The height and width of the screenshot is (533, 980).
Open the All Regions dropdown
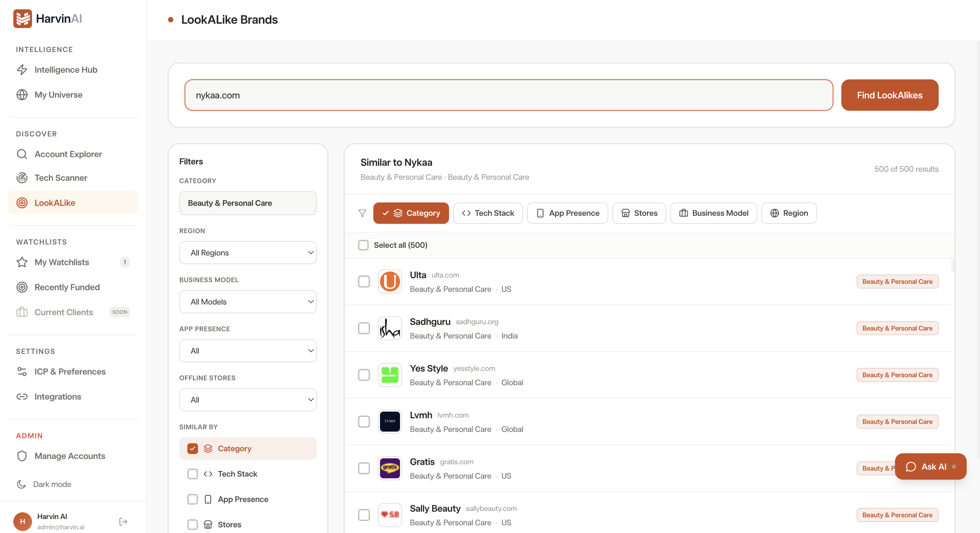(248, 252)
